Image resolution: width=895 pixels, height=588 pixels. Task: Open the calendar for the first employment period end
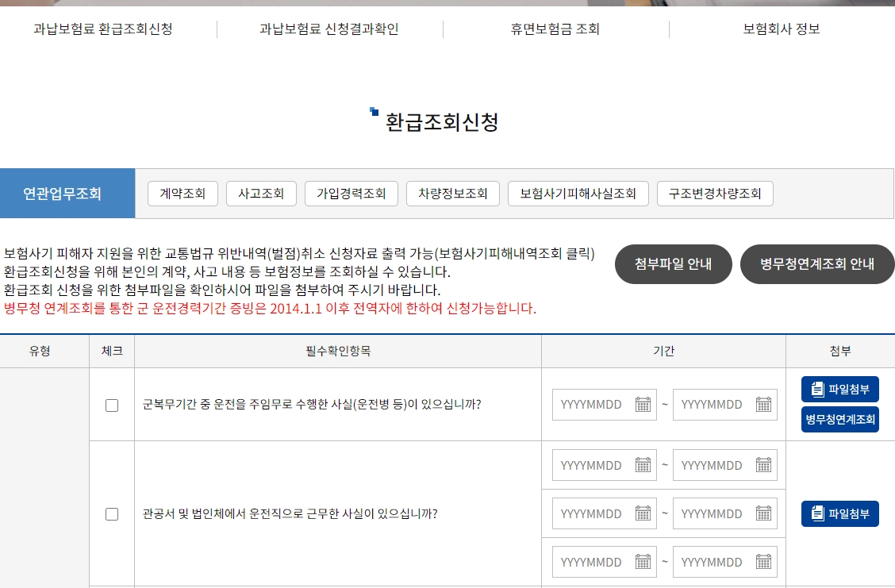coord(764,465)
